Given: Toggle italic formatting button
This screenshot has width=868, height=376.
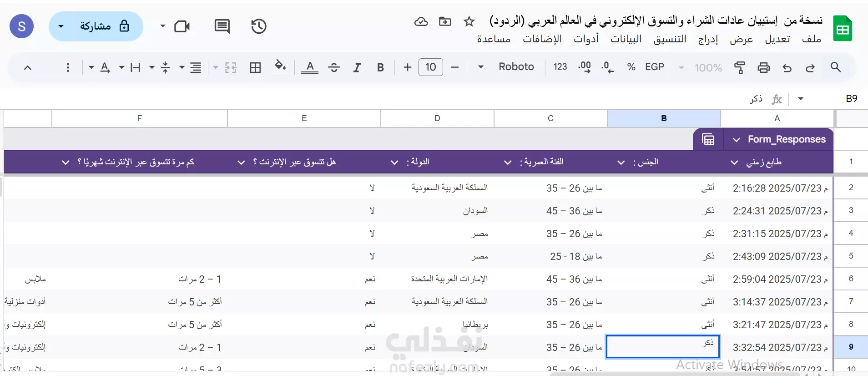Looking at the screenshot, I should click(357, 67).
